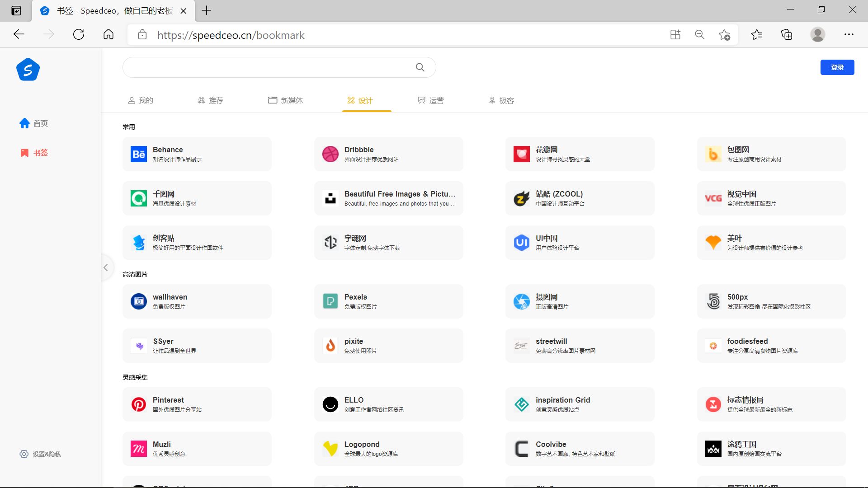The height and width of the screenshot is (488, 868).
Task: Click the browser back arrow
Action: tap(19, 34)
